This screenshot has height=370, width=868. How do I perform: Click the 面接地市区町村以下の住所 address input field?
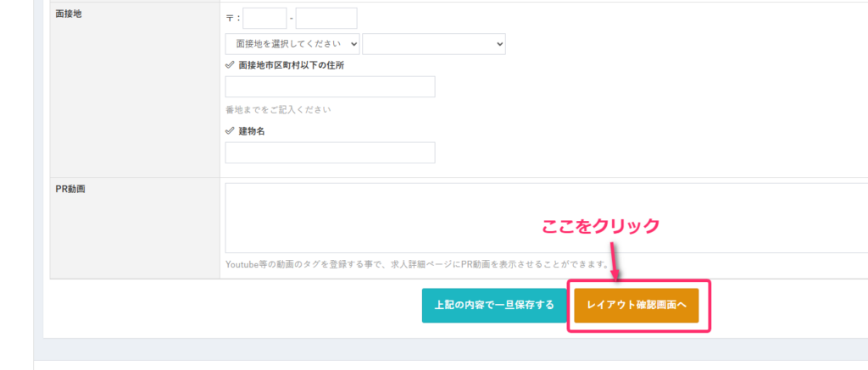click(x=330, y=87)
